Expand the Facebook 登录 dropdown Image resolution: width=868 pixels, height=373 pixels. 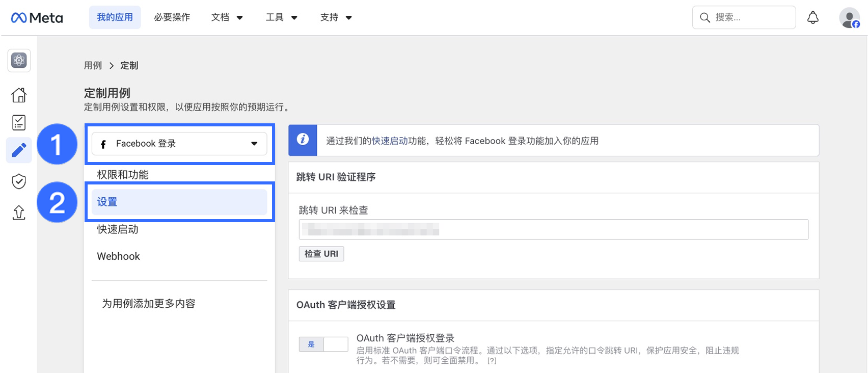(179, 144)
